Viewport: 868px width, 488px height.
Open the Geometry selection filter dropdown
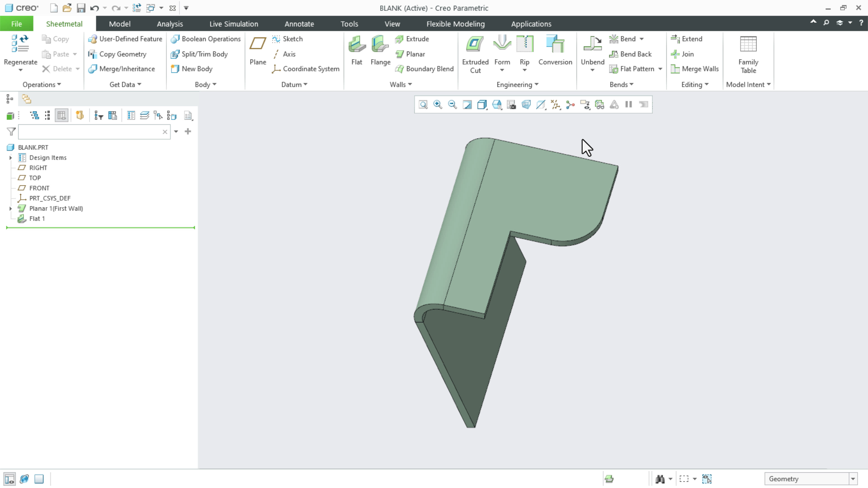853,479
